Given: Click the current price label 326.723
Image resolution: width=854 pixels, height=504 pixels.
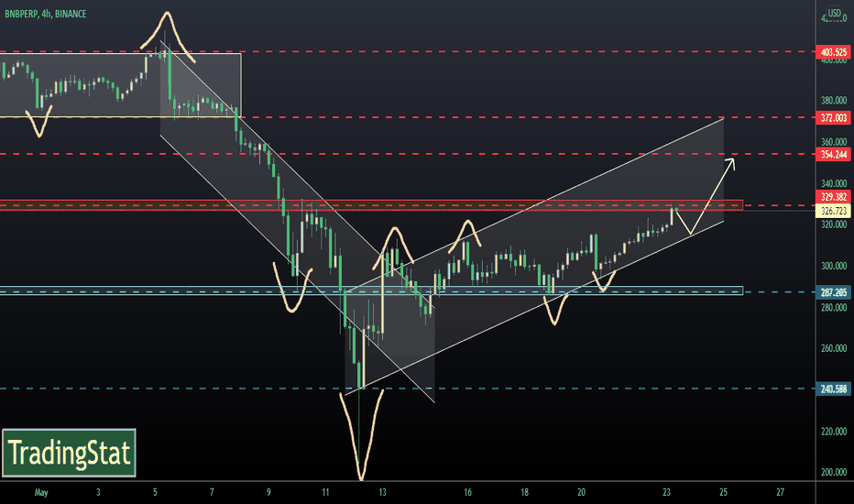Looking at the screenshot, I should point(833,211).
